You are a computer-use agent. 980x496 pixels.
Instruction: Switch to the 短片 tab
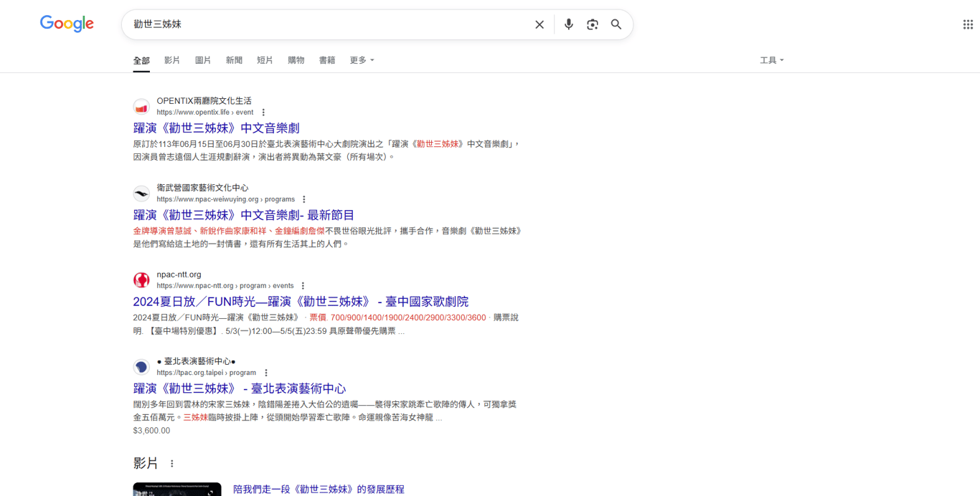pos(265,60)
